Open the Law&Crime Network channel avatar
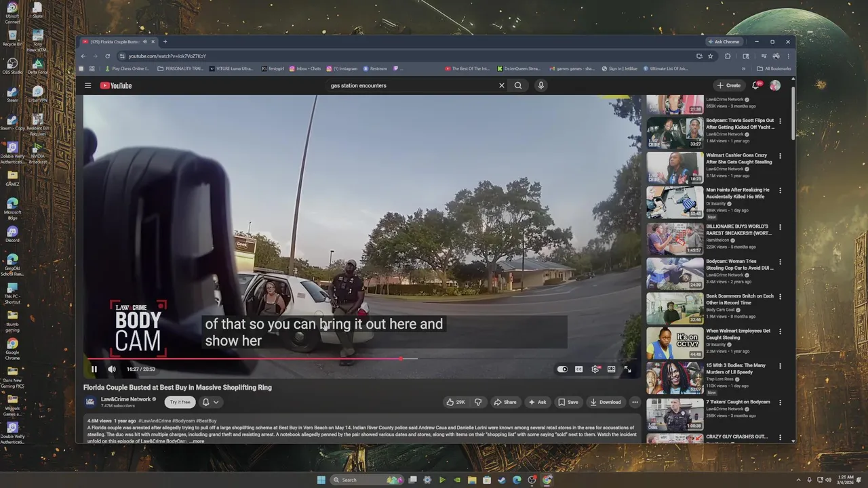868x488 pixels. pos(90,402)
